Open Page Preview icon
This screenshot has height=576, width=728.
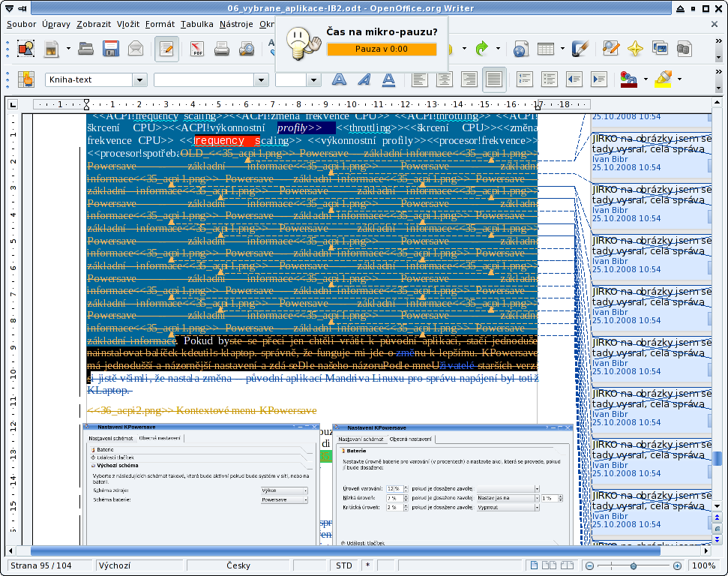point(247,49)
